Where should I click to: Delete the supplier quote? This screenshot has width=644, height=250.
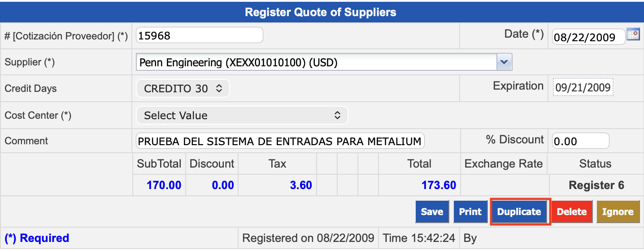[572, 212]
